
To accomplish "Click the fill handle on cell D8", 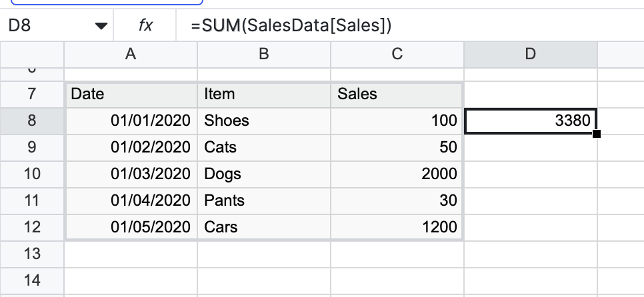I will pyautogui.click(x=596, y=134).
